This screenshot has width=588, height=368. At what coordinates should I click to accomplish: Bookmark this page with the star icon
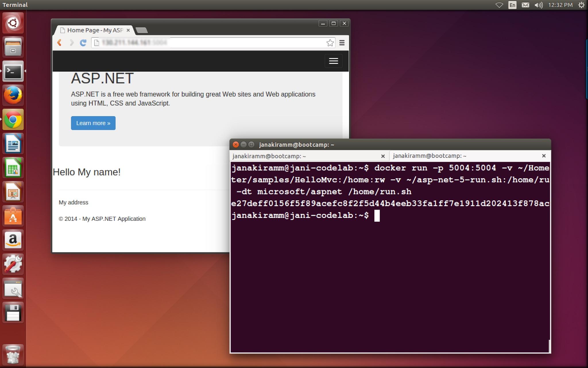330,43
